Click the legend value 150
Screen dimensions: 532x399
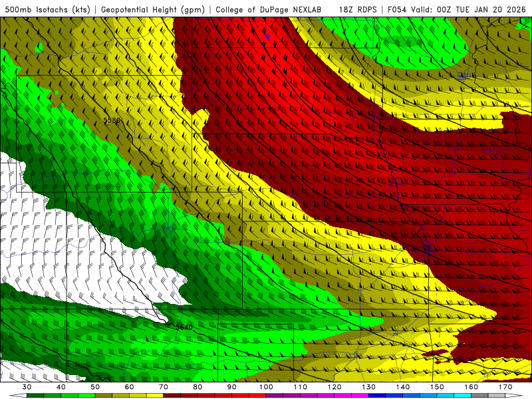point(437,387)
